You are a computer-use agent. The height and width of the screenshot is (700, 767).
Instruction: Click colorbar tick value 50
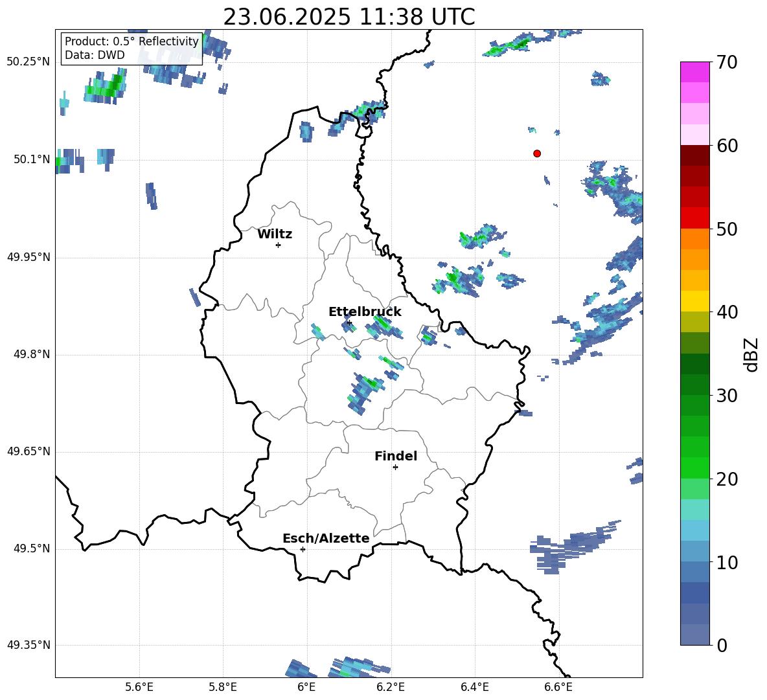[727, 229]
